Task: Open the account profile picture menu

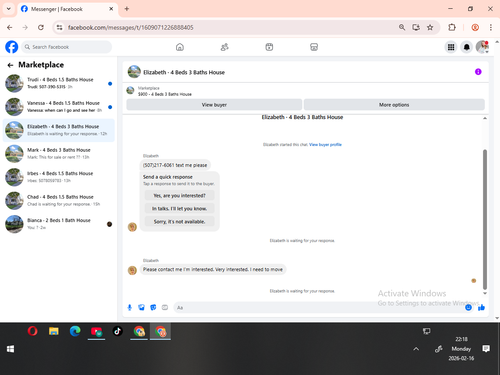Action: [482, 47]
